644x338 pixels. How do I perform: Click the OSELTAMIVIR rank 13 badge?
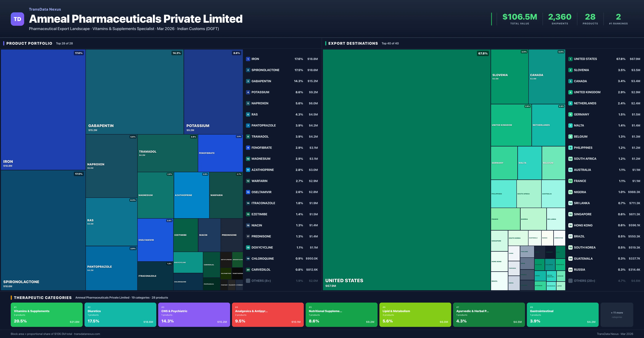(248, 192)
